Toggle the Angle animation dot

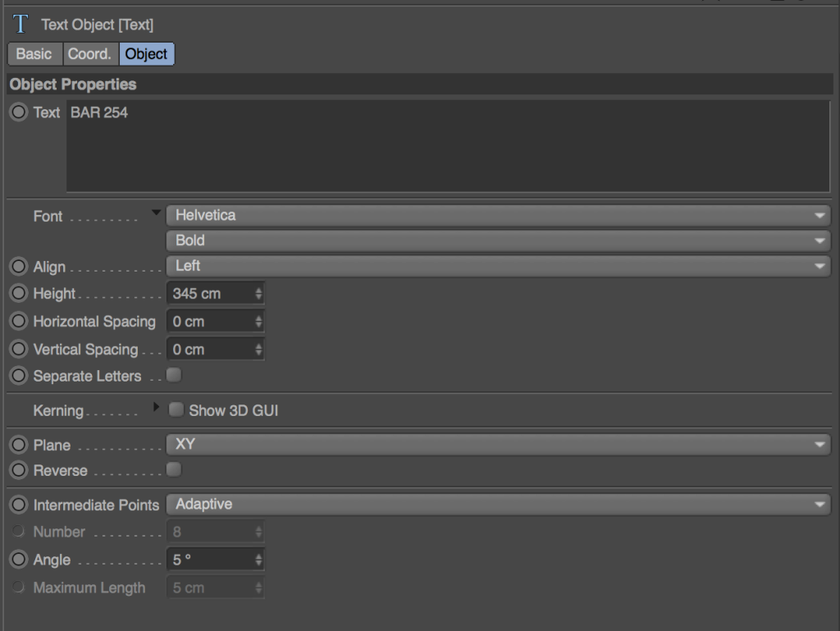[x=19, y=560]
